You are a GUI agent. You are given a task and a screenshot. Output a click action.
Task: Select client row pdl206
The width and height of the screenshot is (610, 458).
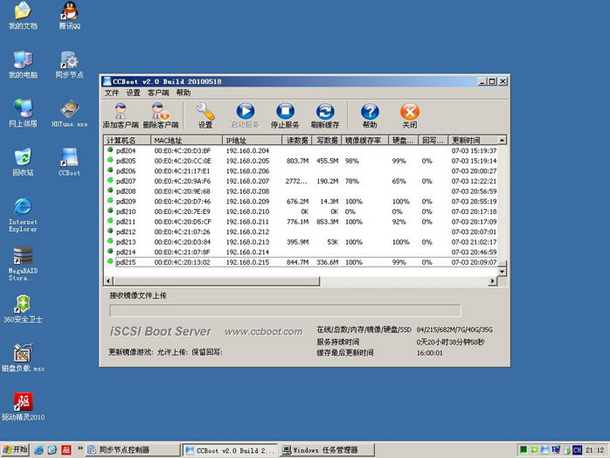click(x=302, y=171)
